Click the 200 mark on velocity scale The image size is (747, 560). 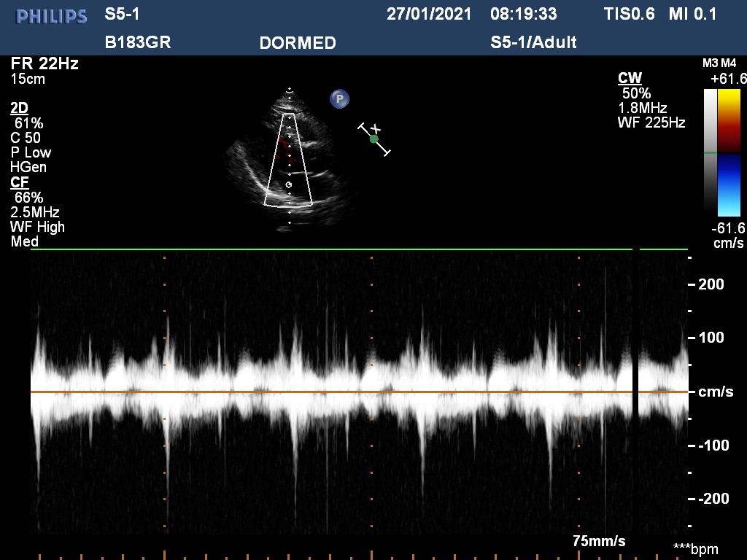(711, 284)
